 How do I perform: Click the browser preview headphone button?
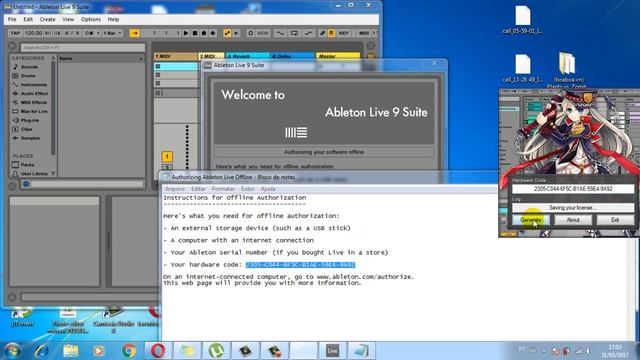[x=26, y=184]
